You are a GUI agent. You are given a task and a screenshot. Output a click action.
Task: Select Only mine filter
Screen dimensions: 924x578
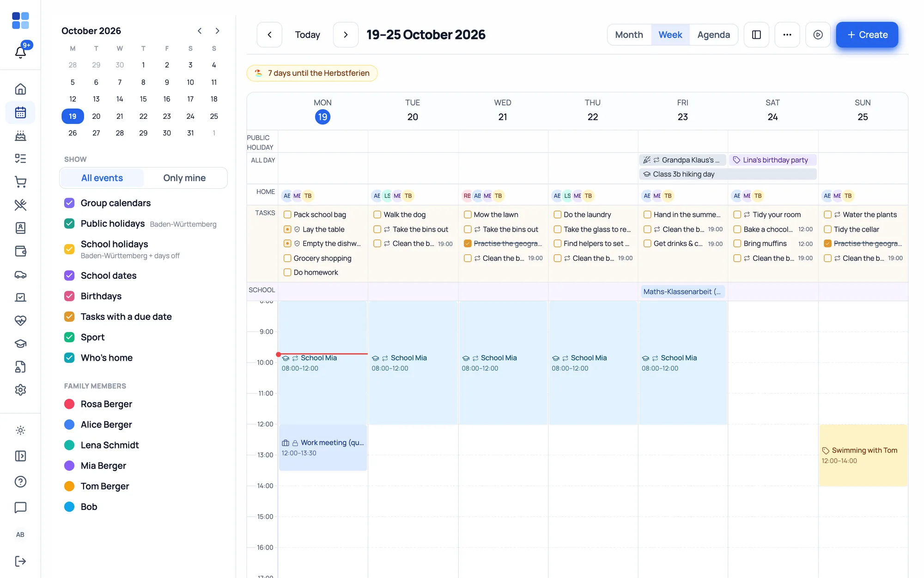184,178
